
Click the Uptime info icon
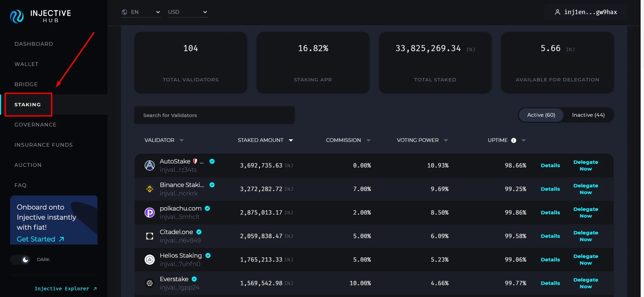(x=514, y=141)
